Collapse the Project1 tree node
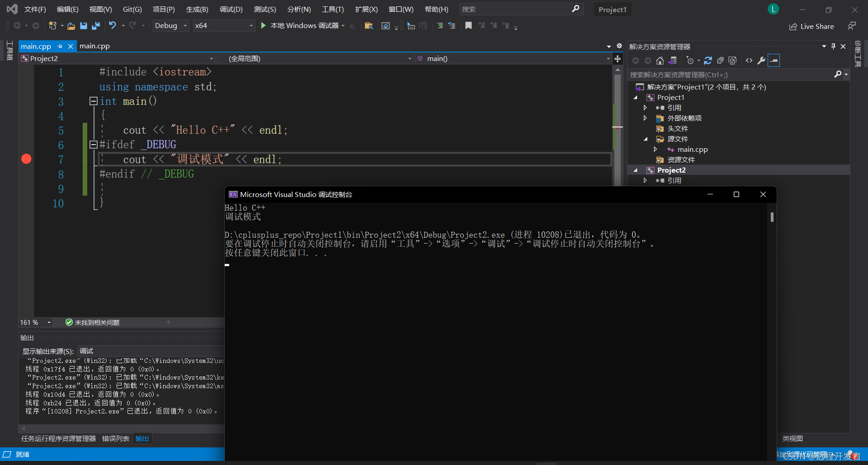Viewport: 868px width, 465px height. [636, 98]
